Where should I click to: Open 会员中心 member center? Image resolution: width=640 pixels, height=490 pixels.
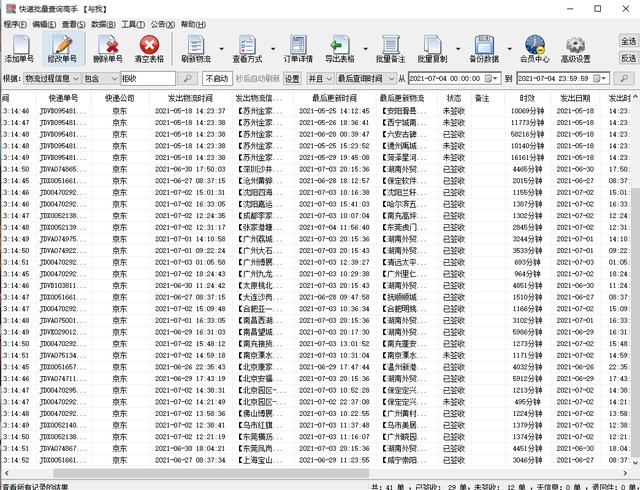534,48
